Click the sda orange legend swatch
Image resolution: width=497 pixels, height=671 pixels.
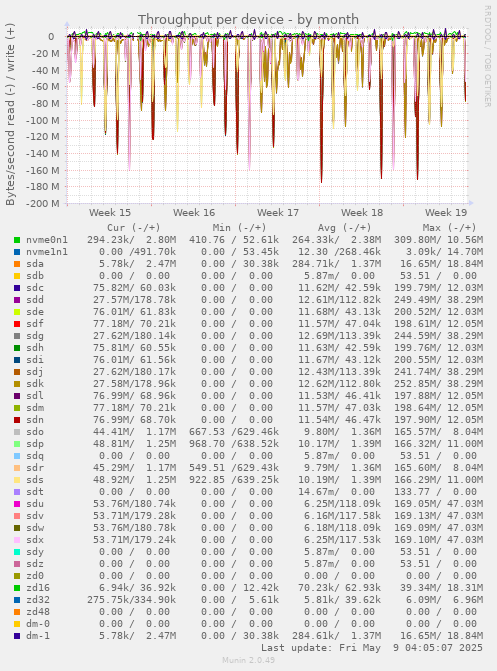tap(17, 264)
